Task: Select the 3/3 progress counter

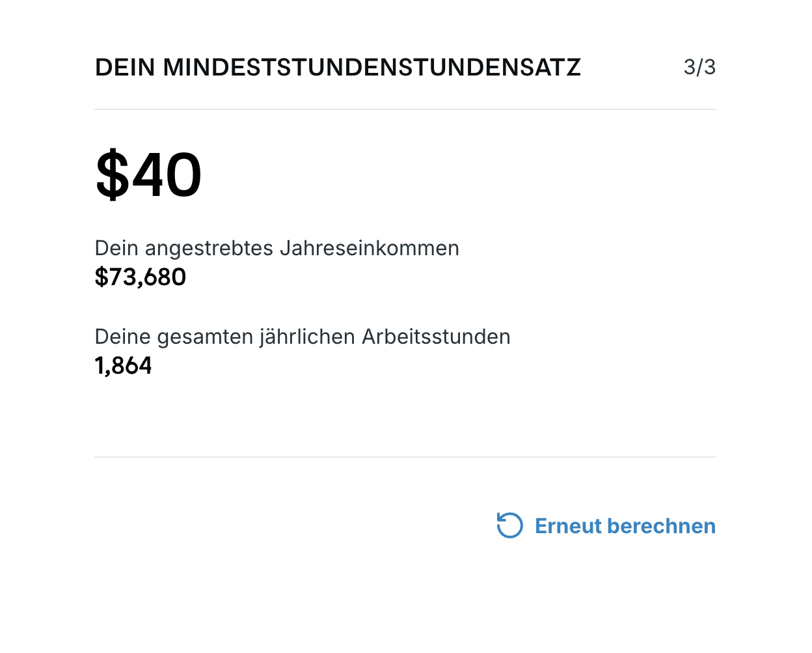Action: [x=699, y=66]
